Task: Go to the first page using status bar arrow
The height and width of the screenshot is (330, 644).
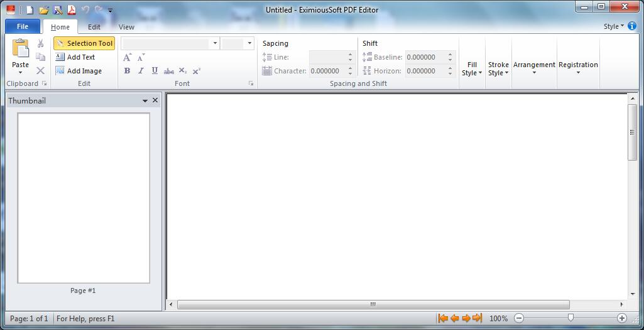Action: [443, 319]
